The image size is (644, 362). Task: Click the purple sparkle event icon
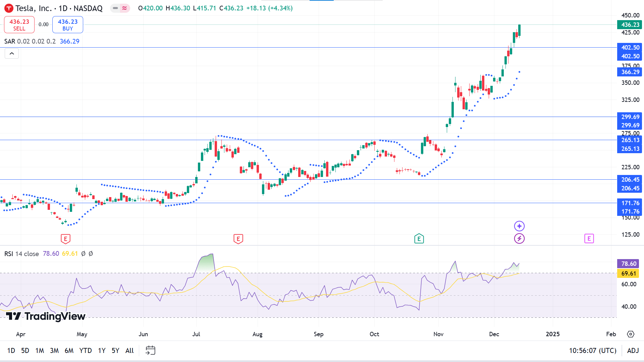point(519,226)
